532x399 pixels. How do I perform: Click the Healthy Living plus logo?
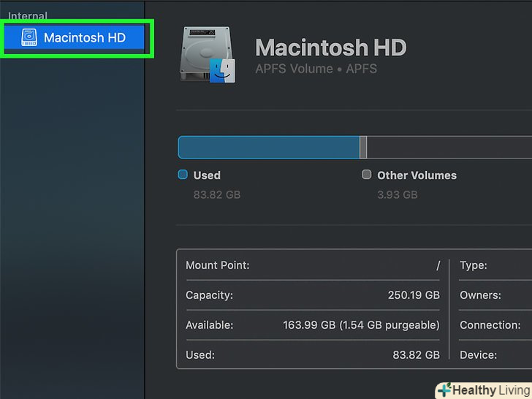[x=444, y=390]
